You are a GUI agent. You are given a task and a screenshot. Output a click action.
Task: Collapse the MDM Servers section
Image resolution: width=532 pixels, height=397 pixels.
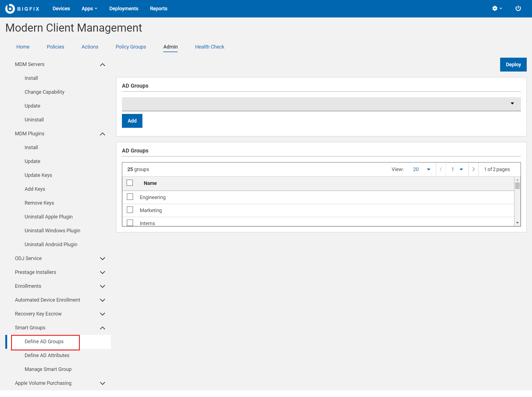(x=102, y=65)
